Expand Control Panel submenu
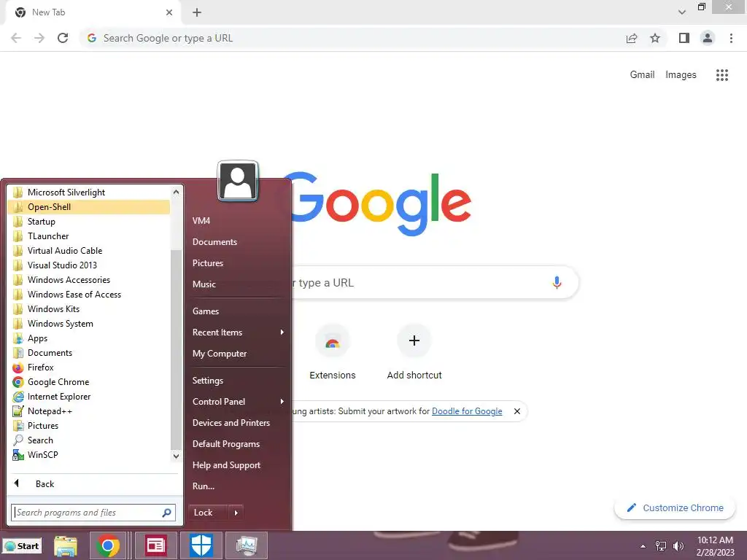The image size is (747, 560). point(238,402)
